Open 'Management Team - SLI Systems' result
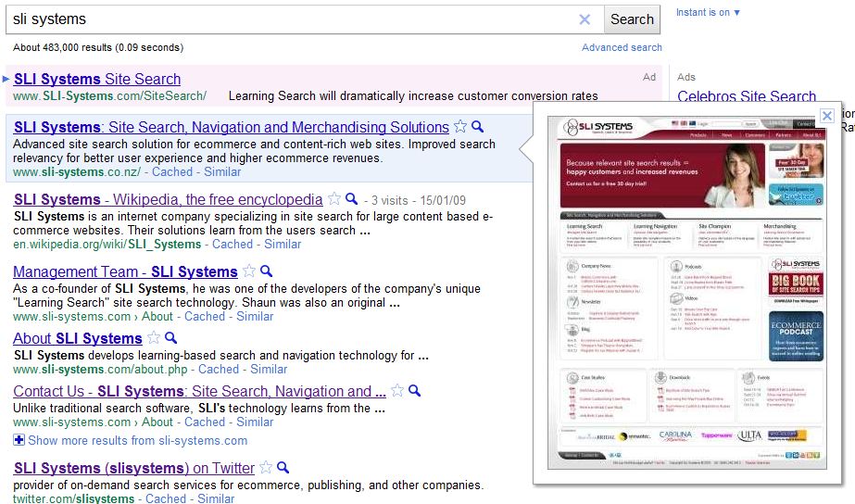This screenshot has height=504, width=855. point(125,271)
